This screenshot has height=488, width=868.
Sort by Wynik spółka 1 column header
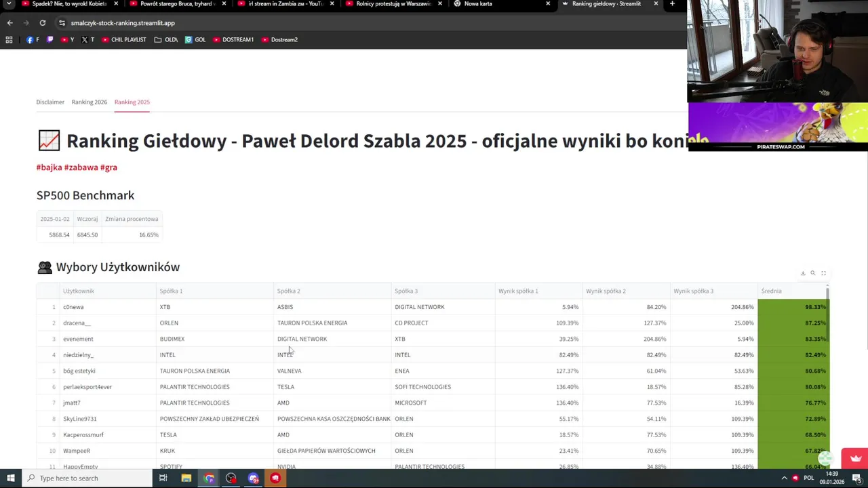coord(538,291)
